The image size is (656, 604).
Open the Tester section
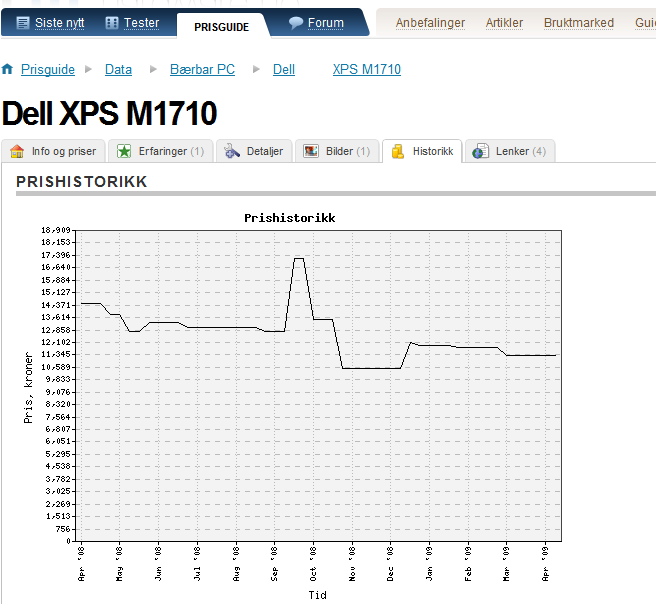[141, 23]
